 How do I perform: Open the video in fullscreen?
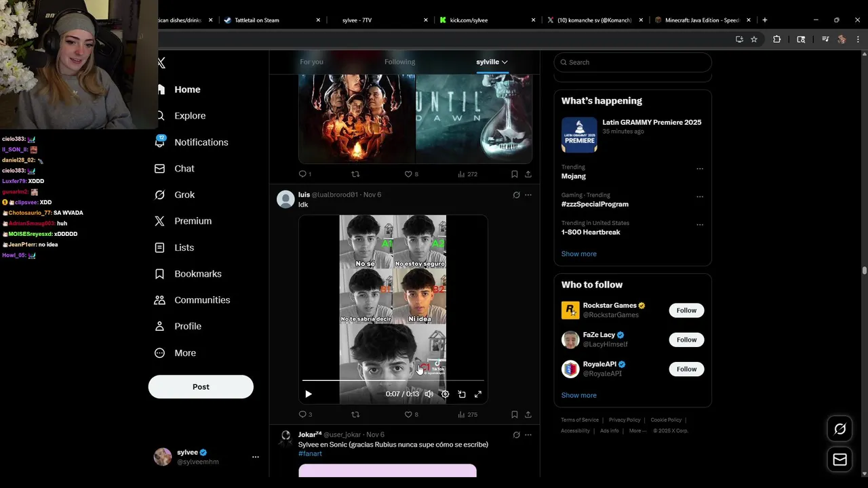click(x=478, y=394)
